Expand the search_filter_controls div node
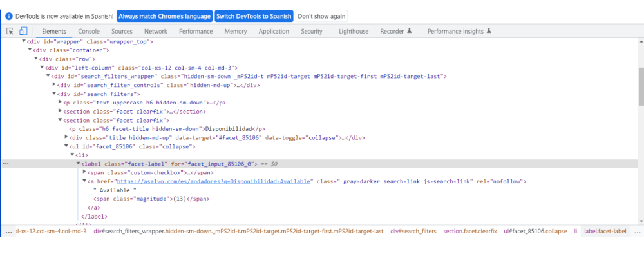This screenshot has height=258, width=644. point(54,84)
